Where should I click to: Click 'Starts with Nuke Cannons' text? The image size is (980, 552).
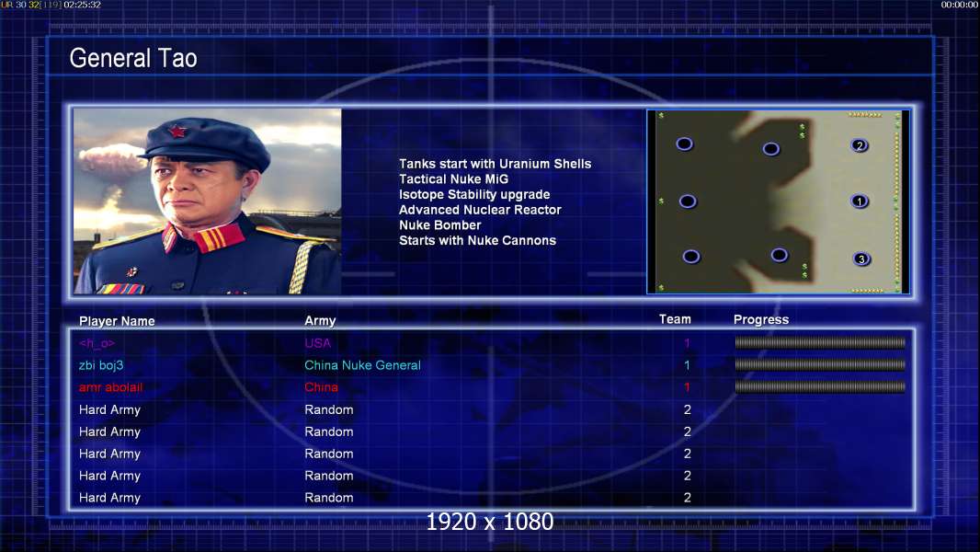[477, 241]
